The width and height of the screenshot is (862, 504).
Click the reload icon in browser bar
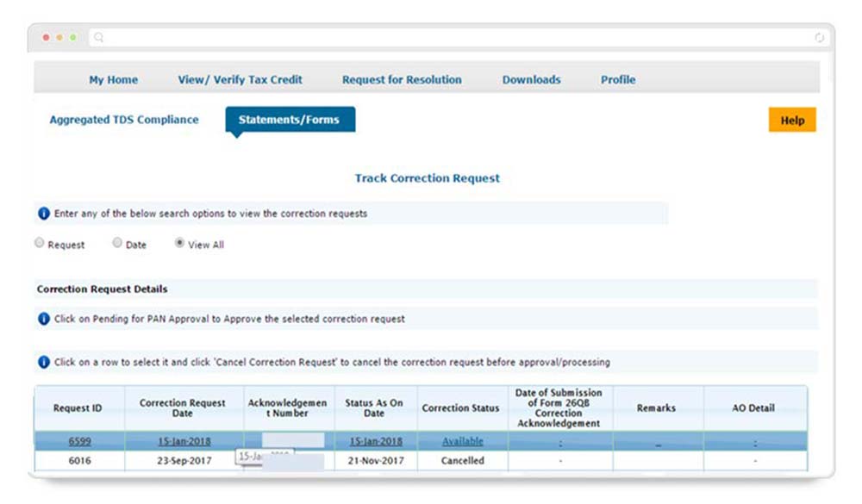coord(819,38)
